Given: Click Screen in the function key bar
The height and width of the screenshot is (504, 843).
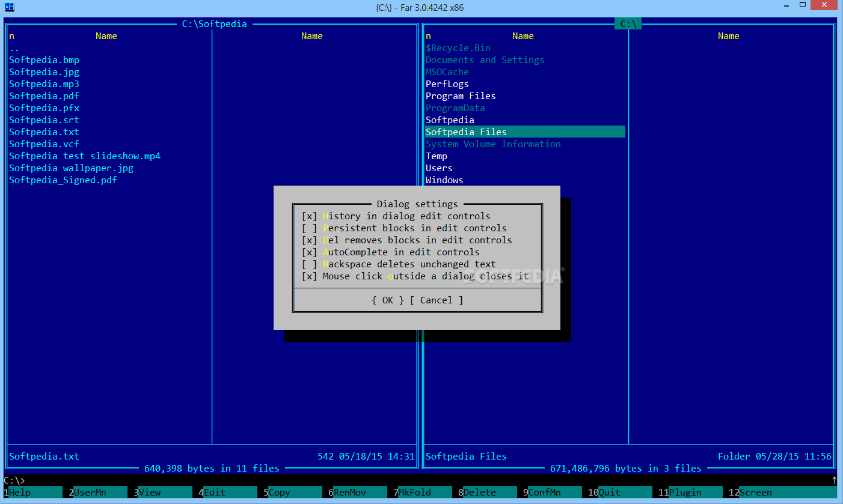Looking at the screenshot, I should [782, 493].
